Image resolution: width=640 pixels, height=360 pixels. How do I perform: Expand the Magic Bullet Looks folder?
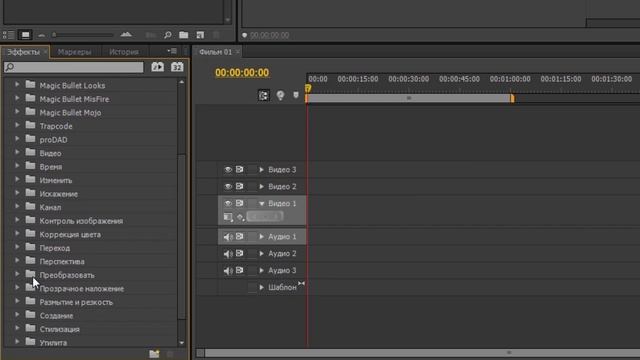pyautogui.click(x=17, y=85)
